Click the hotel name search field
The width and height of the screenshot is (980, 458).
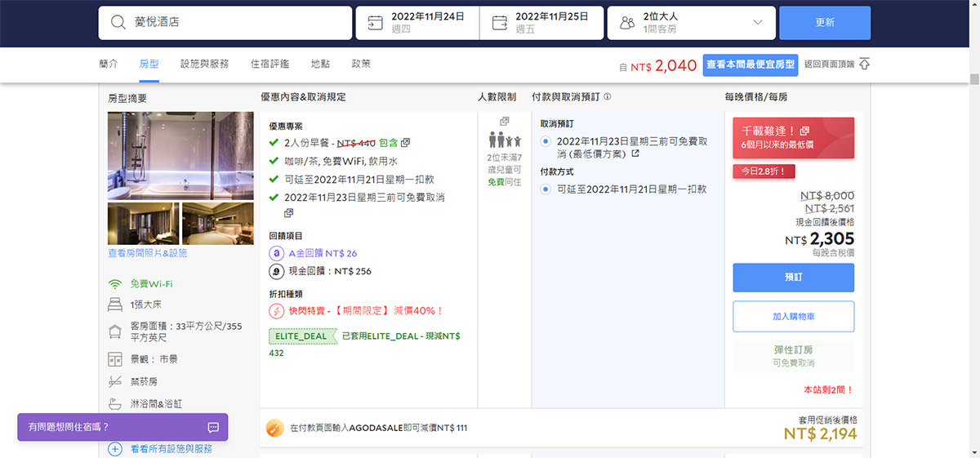pyautogui.click(x=237, y=23)
